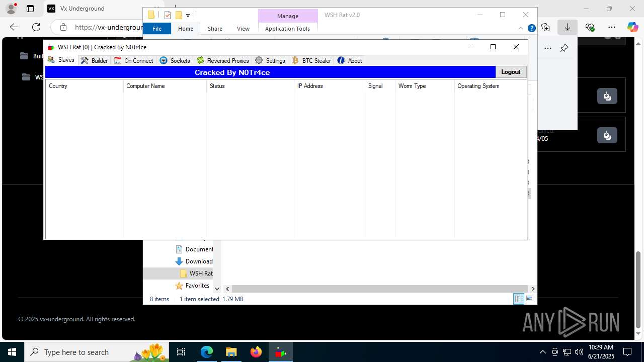Click the Worm Type column header
The image size is (644, 362).
coord(425,86)
